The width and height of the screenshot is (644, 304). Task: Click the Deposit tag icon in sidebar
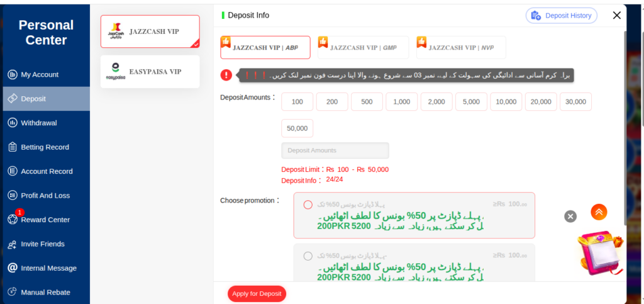tap(13, 99)
